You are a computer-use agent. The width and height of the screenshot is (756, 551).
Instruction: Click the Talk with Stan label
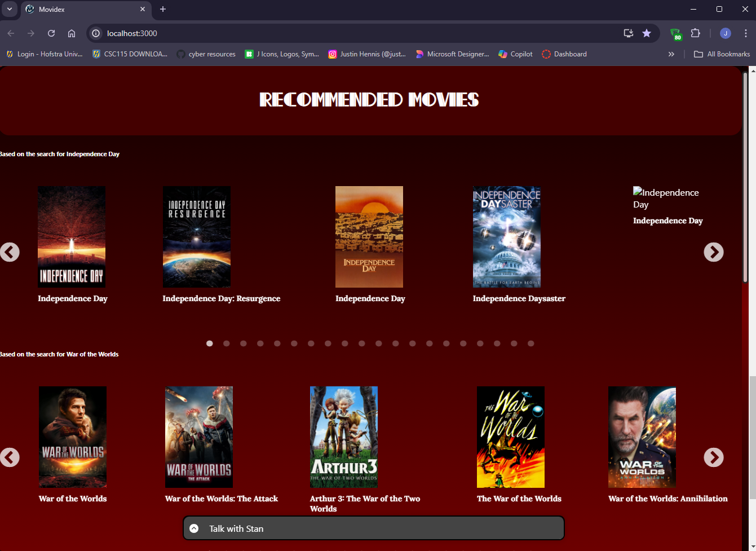(236, 528)
